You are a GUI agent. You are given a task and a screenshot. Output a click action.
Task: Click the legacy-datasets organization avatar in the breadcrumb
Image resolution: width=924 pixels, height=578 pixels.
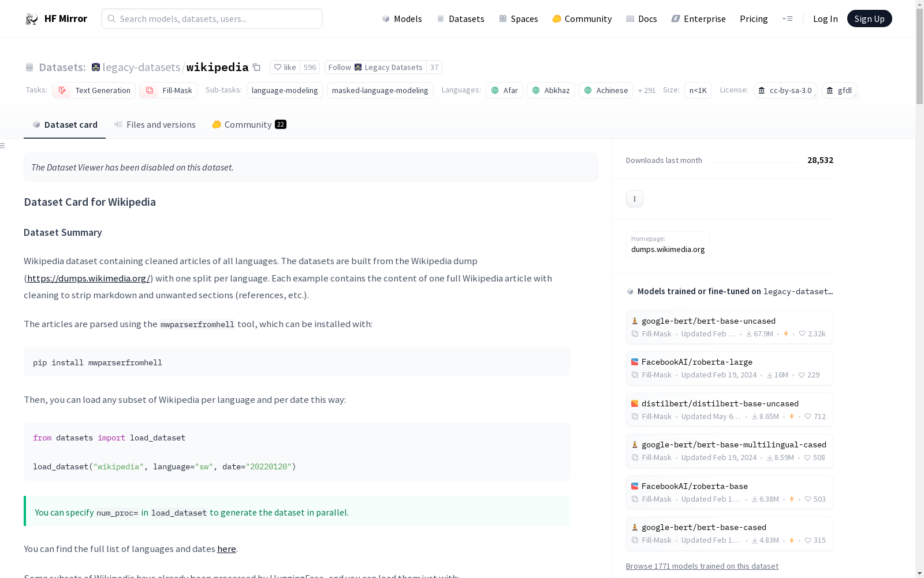[96, 67]
